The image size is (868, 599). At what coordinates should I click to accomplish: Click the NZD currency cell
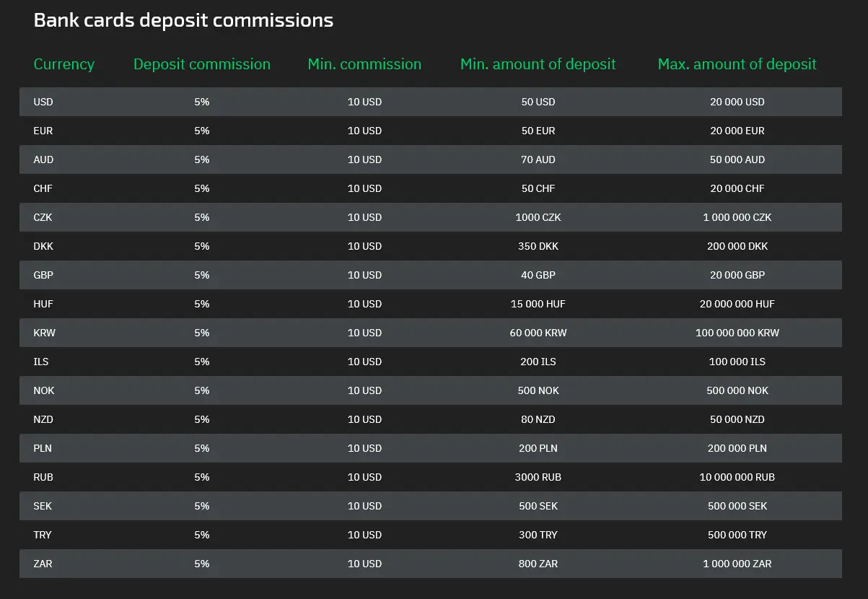point(43,419)
